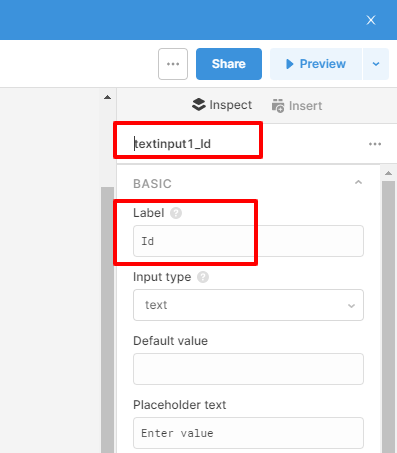Click the Preview play triangle icon

(290, 64)
